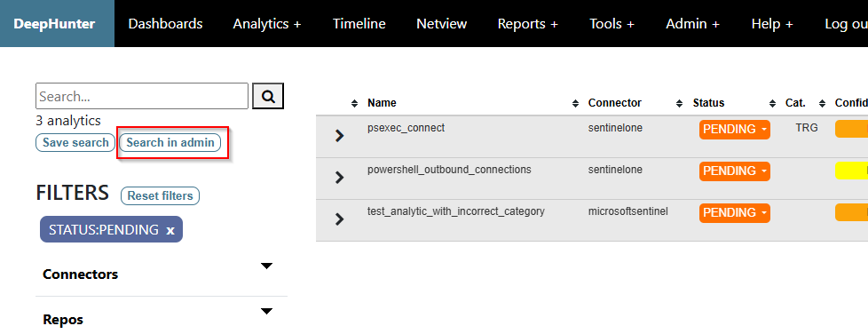Click the 3 analytics count text
868x334 pixels.
pos(68,120)
